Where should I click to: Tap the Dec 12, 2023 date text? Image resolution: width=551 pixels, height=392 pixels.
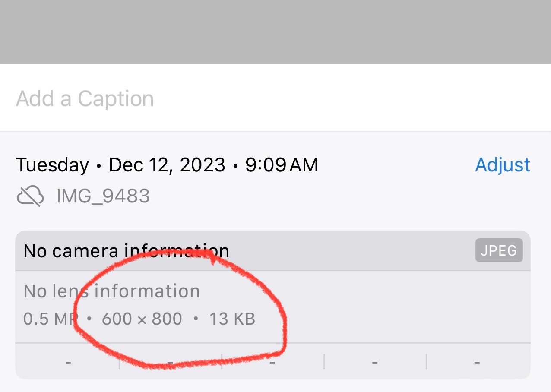[x=167, y=165]
